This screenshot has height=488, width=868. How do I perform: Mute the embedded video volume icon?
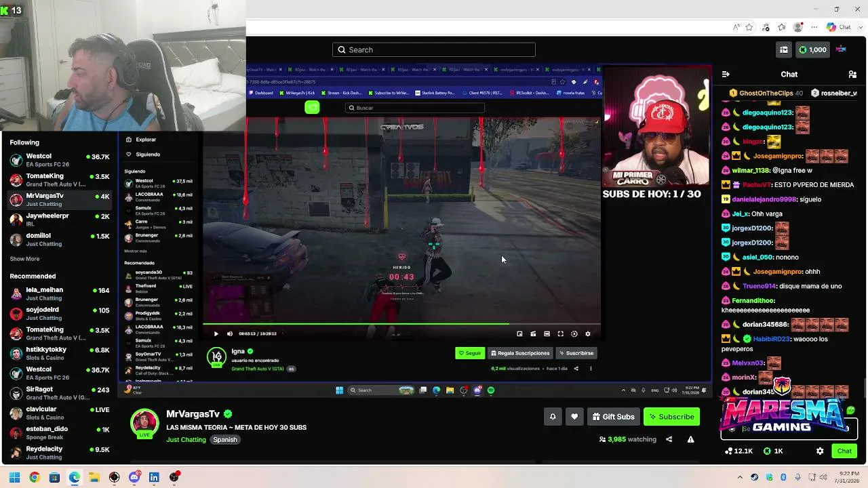tap(229, 333)
